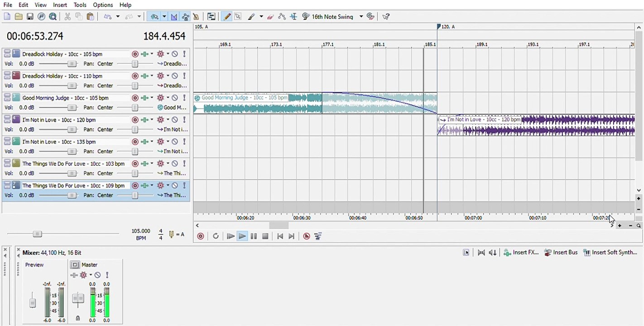Solo the Dreadlock Holiday 105 bpm track

pyautogui.click(x=184, y=54)
